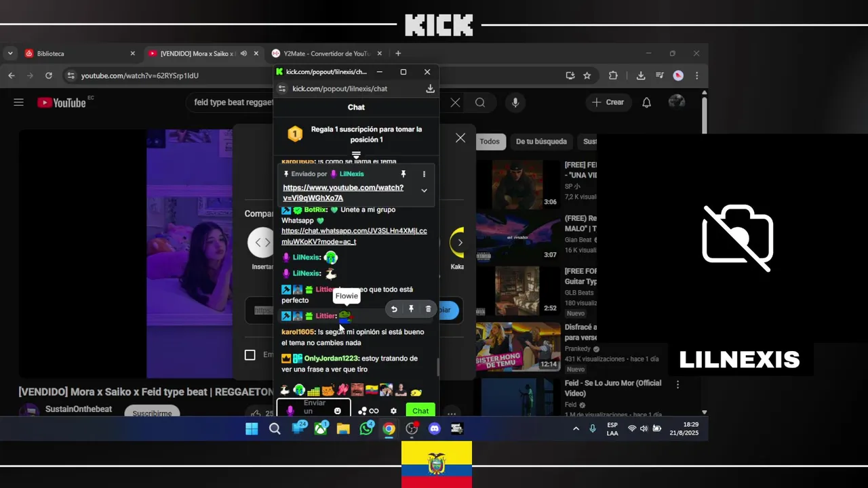Select the Todos filter chip
The image size is (868, 488).
tap(490, 142)
